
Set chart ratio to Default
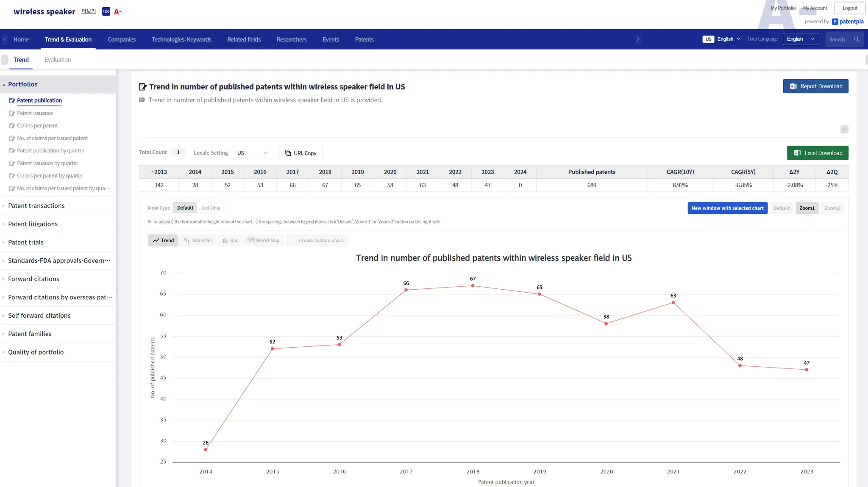pyautogui.click(x=781, y=208)
